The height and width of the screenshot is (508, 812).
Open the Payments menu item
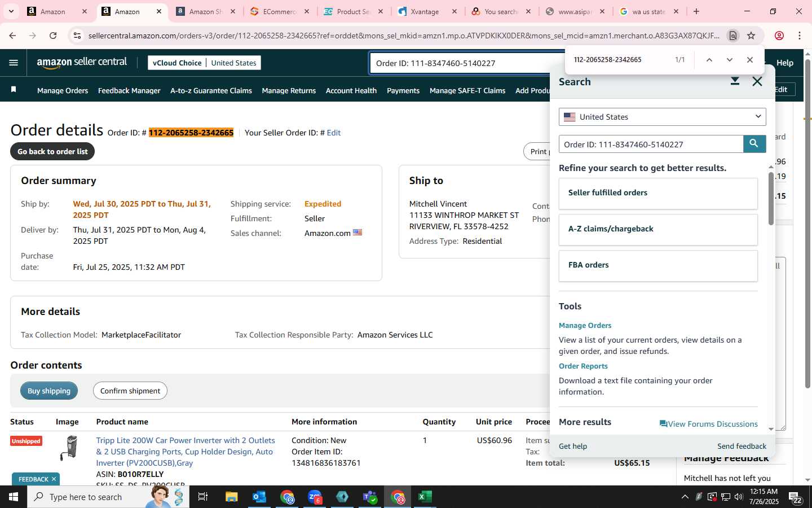[403, 90]
